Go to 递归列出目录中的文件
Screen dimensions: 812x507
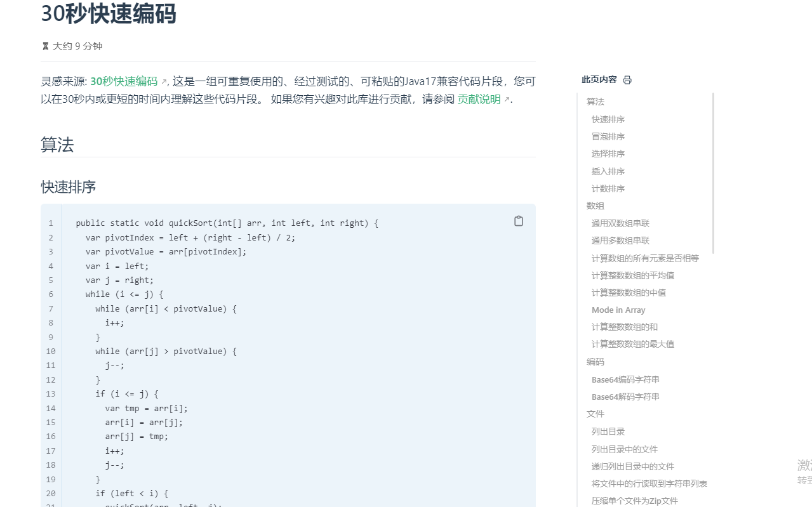[x=633, y=466]
